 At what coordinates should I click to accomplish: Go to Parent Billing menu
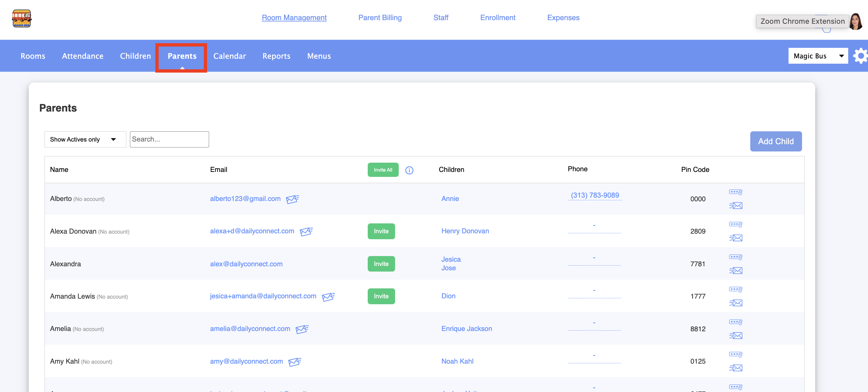click(x=380, y=17)
